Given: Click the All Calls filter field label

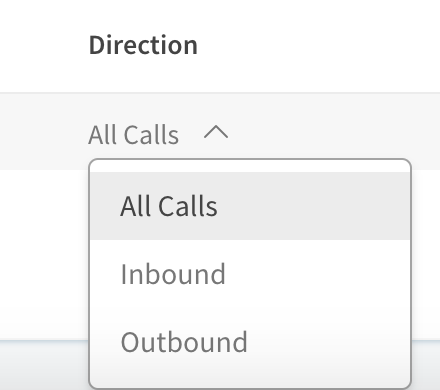Looking at the screenshot, I should (x=133, y=135).
